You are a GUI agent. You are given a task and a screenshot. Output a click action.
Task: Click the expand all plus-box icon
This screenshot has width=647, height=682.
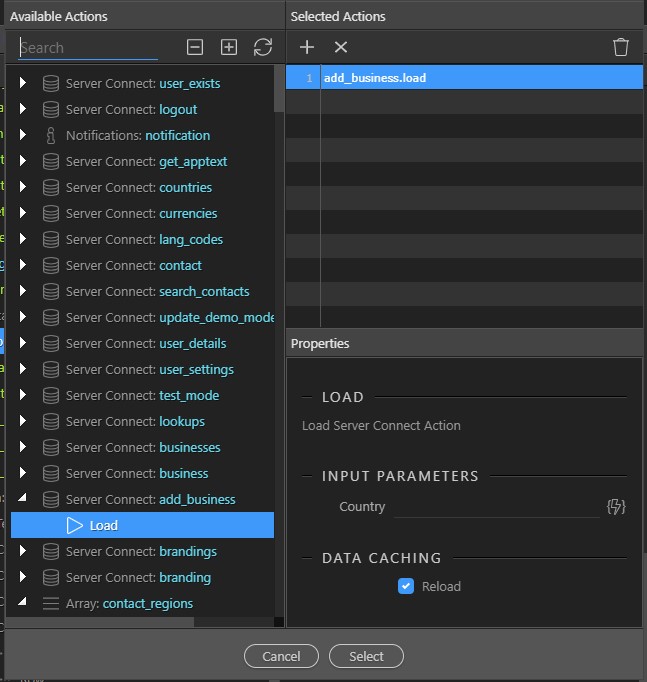(229, 47)
